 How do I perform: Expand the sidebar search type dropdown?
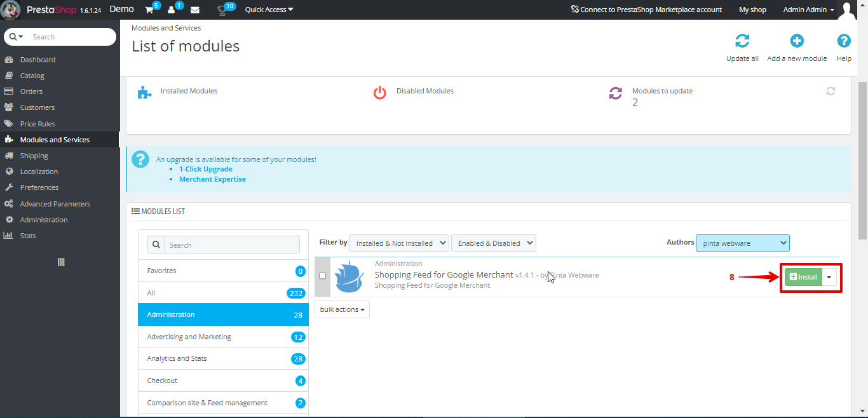click(17, 37)
